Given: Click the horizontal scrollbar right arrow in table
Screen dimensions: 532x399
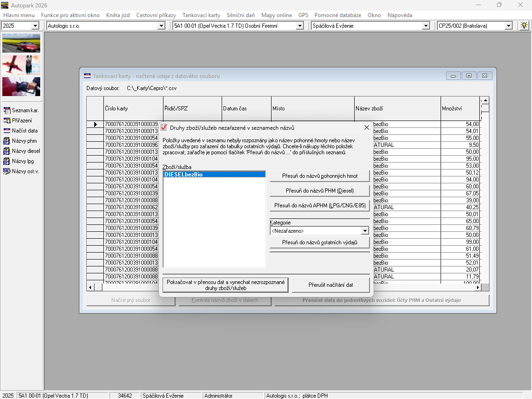Looking at the screenshot, I should [478, 287].
